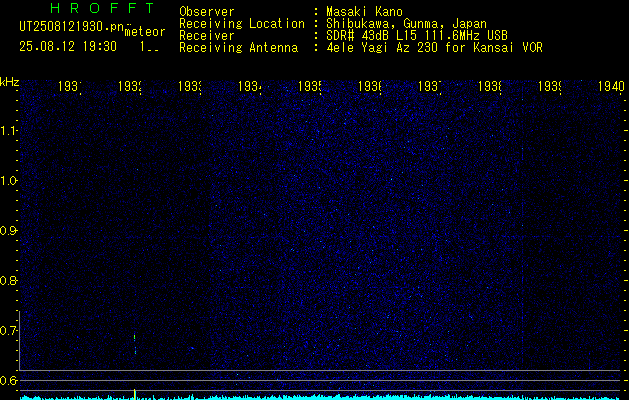The width and height of the screenshot is (629, 400).
Task: Click the date stamp 25.08.12 19:30
Action: pos(68,47)
